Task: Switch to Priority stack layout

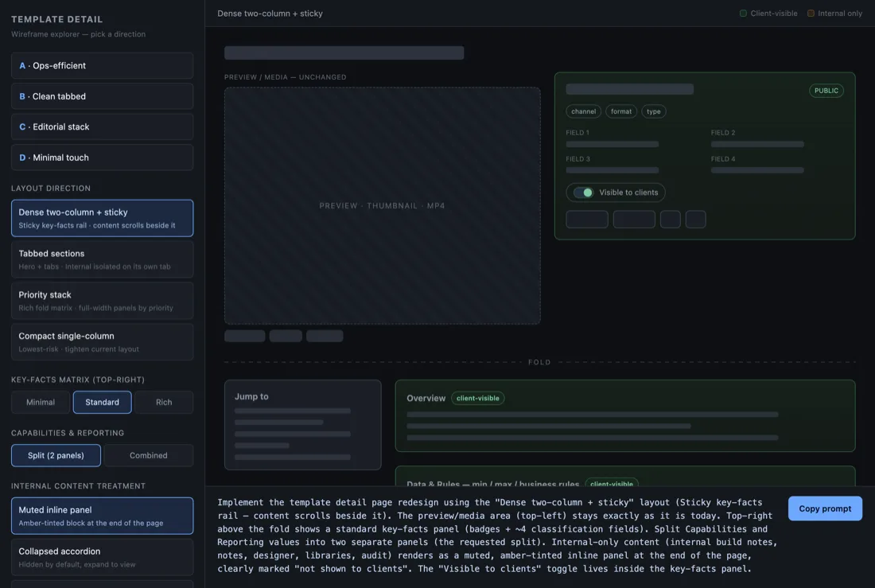Action: point(102,301)
